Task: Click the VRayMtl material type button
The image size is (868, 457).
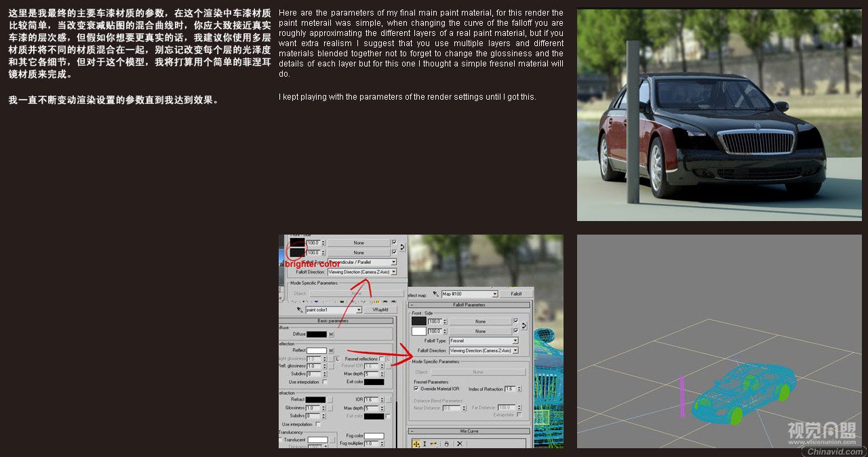Action: 380,309
